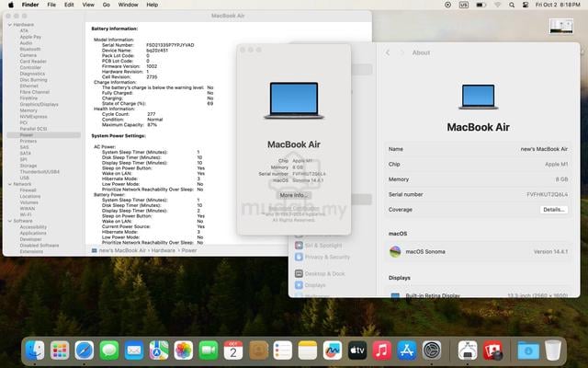Open Contacts from the Dock
This screenshot has width=588, height=368.
pos(258,351)
